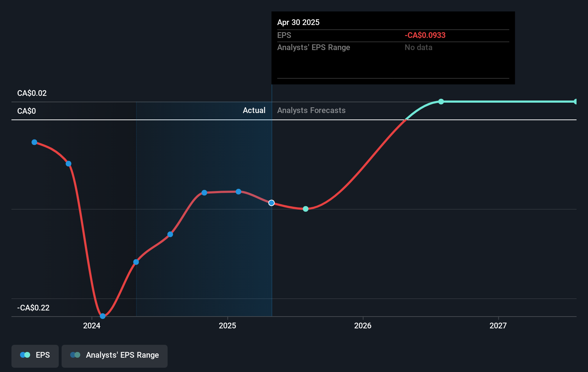Select the EPS legend icon
Viewport: 588px width, 372px height.
pos(24,355)
